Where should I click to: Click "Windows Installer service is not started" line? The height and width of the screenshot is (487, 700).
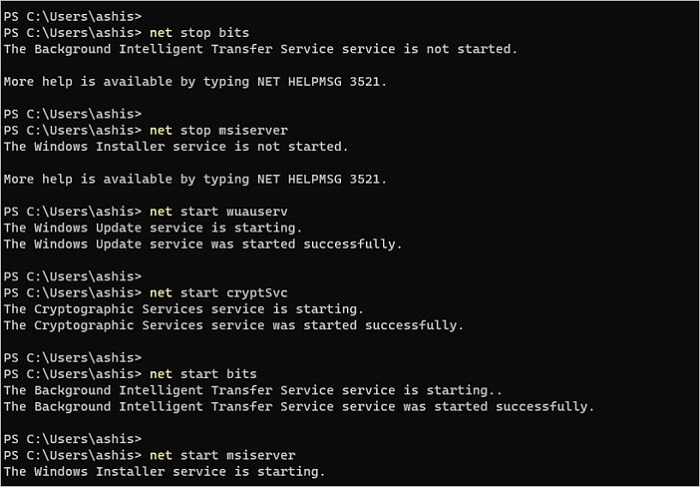175,147
